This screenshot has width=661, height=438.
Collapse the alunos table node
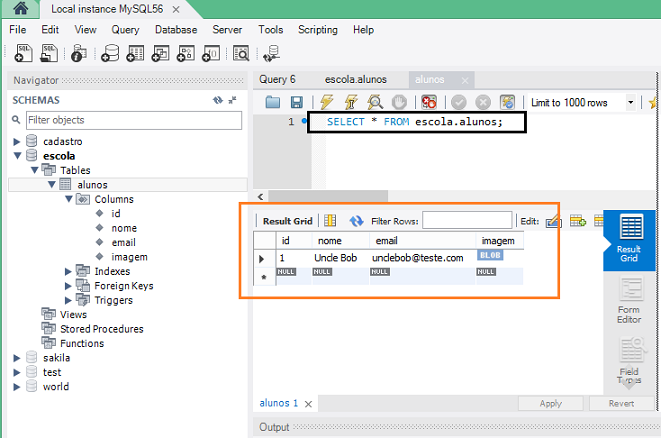coord(52,184)
